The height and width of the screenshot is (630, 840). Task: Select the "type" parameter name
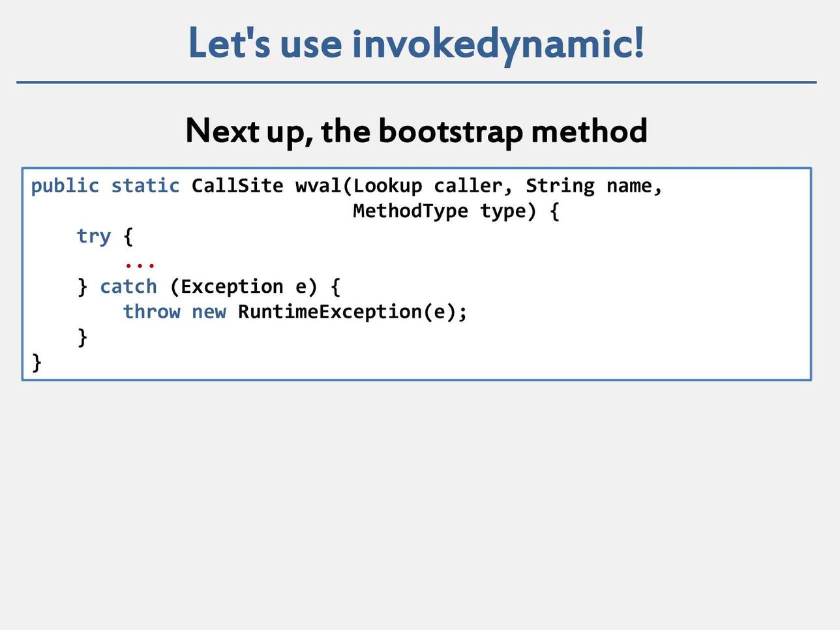pos(503,211)
